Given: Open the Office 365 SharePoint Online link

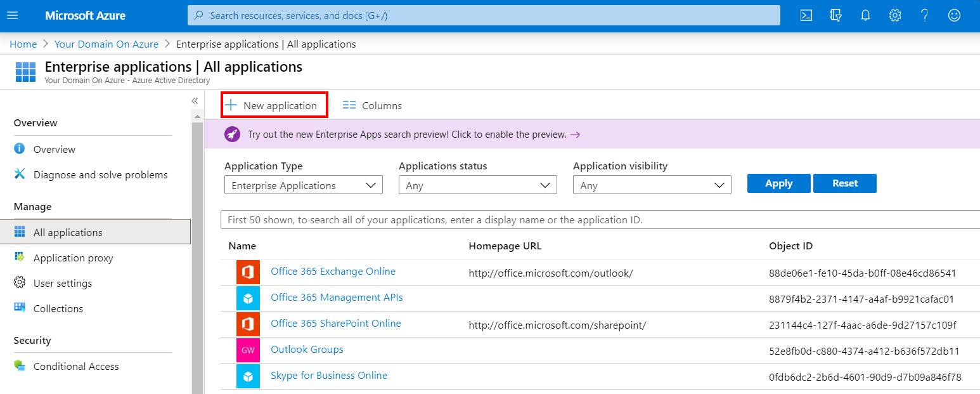Looking at the screenshot, I should [x=336, y=323].
